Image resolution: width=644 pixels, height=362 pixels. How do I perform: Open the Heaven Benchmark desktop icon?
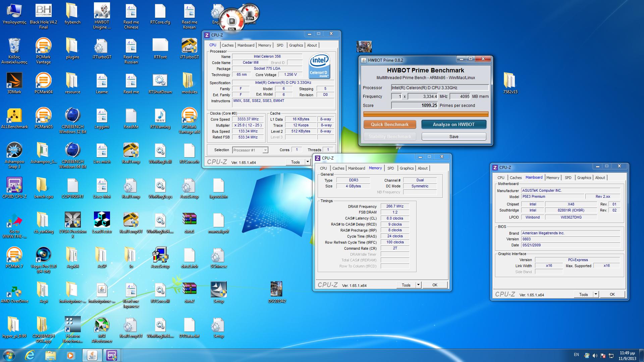coord(72,330)
